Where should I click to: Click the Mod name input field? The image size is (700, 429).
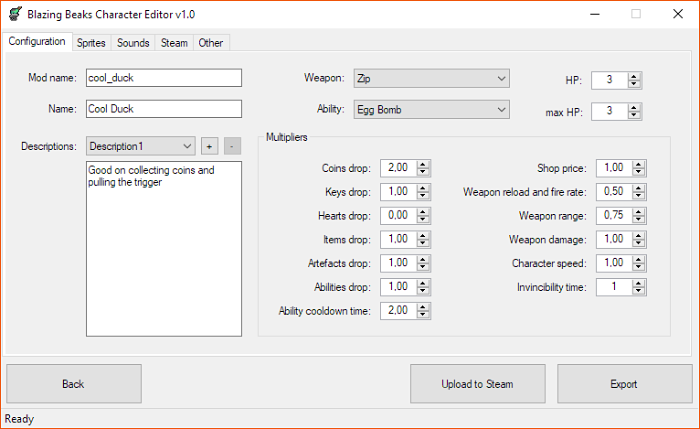click(x=164, y=78)
